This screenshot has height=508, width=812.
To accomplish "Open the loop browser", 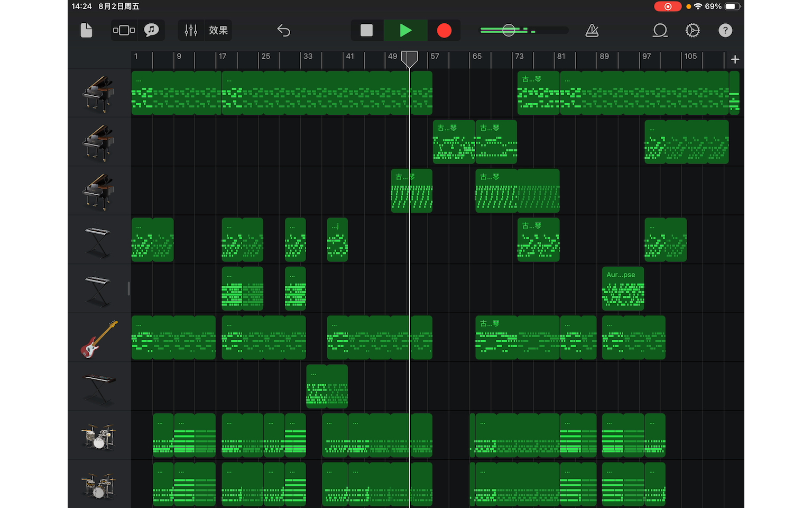I will pyautogui.click(x=660, y=30).
